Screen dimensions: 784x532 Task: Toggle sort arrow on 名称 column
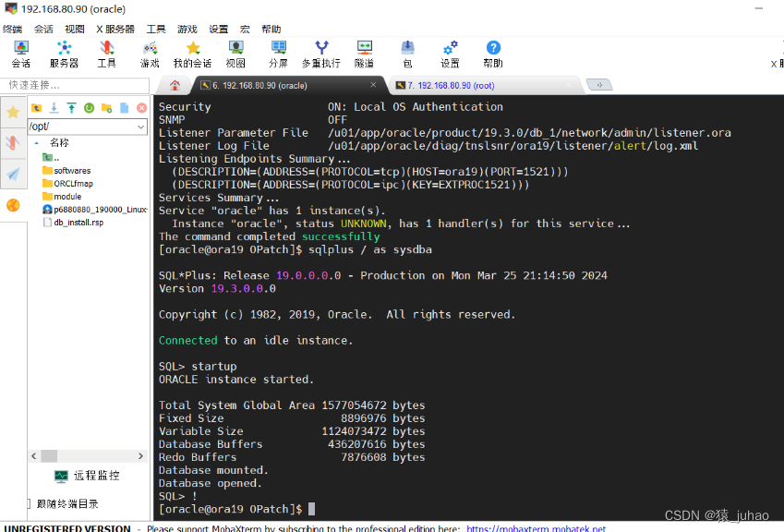37,143
